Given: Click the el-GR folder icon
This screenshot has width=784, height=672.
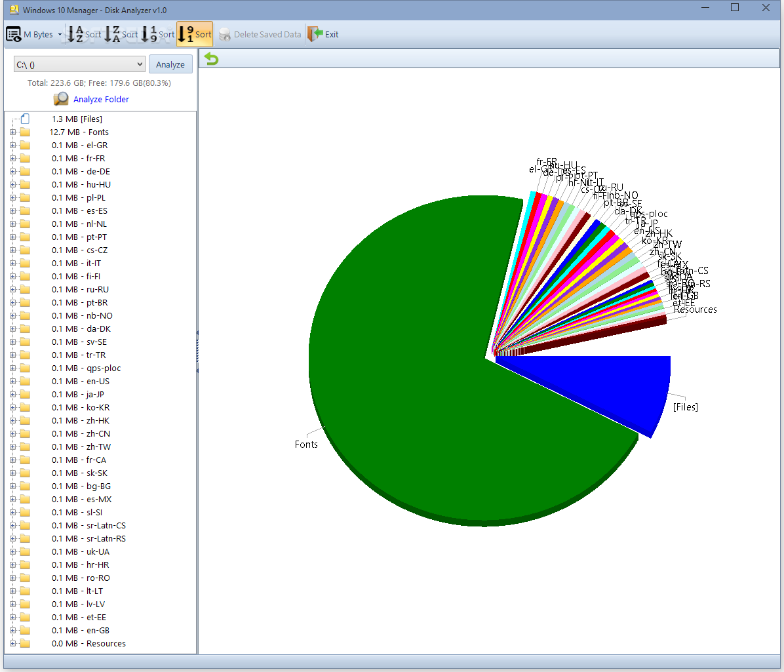Looking at the screenshot, I should point(25,145).
